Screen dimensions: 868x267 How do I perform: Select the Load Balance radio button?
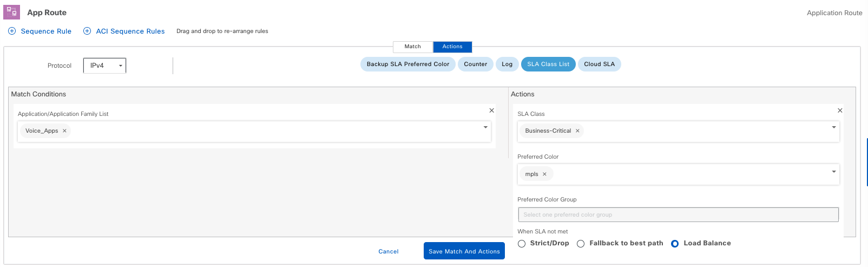click(x=675, y=244)
